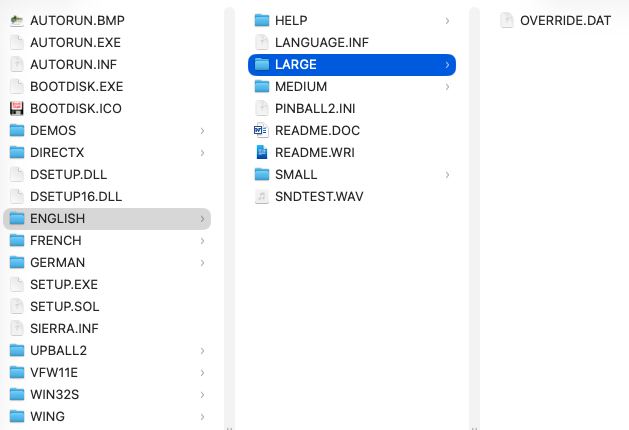Screen dimensions: 629x430
Task: Click the OVERRIDE.DAT file icon
Action: (x=507, y=20)
